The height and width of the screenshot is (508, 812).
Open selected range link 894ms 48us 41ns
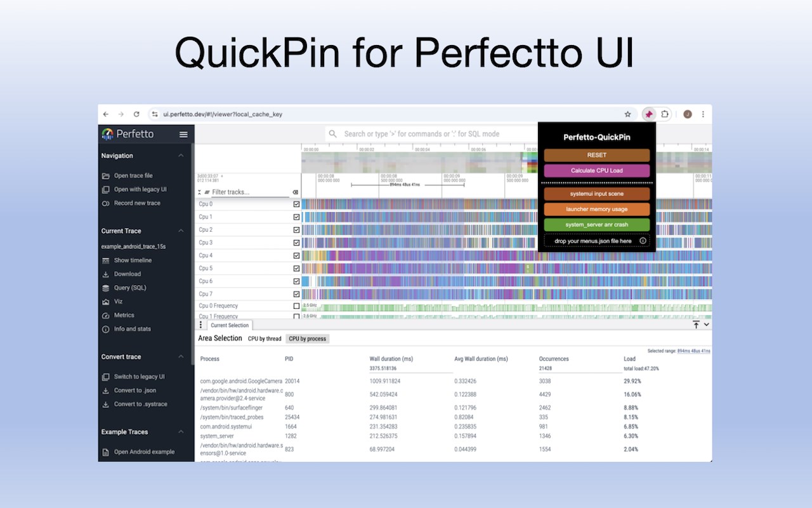(x=694, y=351)
